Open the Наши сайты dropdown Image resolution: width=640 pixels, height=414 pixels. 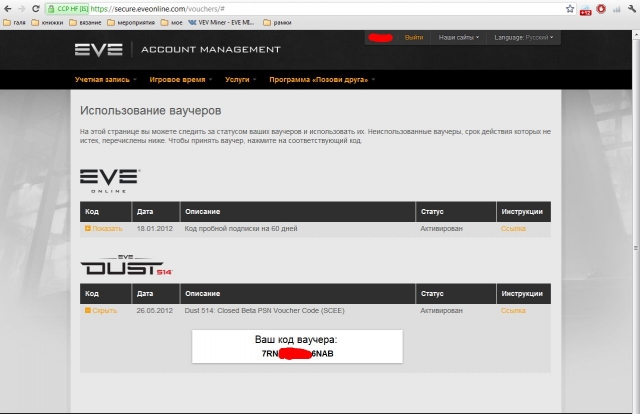(x=458, y=38)
